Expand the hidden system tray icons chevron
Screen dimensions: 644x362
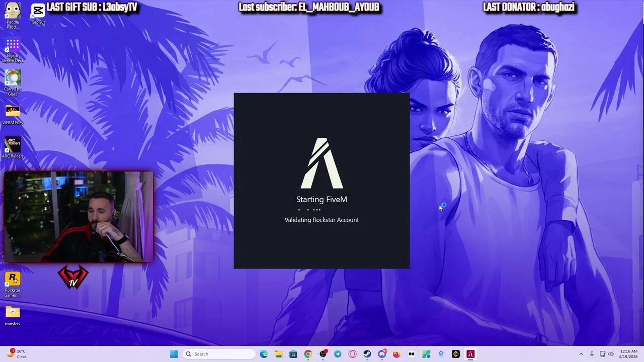click(581, 354)
